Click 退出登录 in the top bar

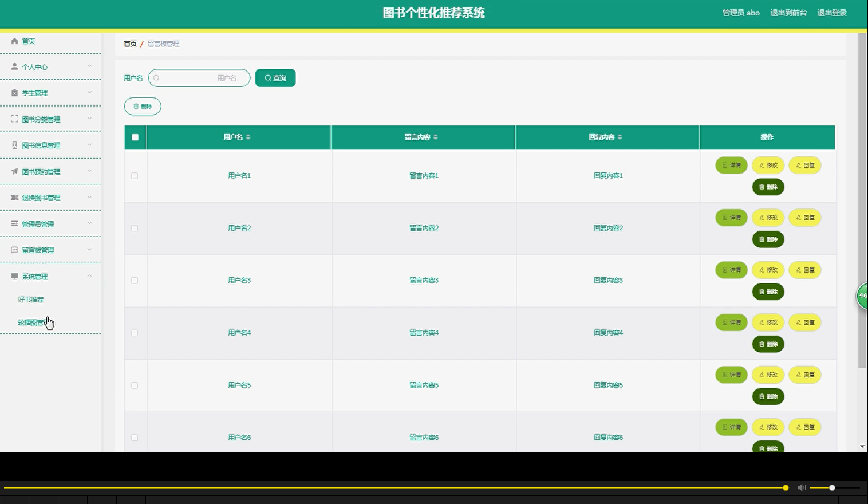832,13
